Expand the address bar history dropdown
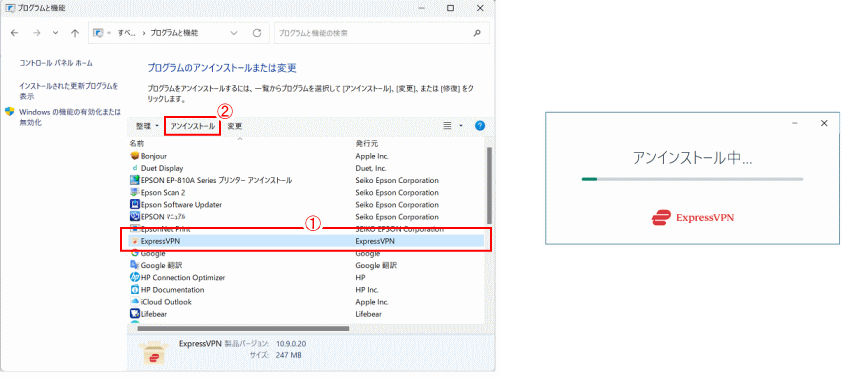The height and width of the screenshot is (377, 842). pyautogui.click(x=234, y=33)
